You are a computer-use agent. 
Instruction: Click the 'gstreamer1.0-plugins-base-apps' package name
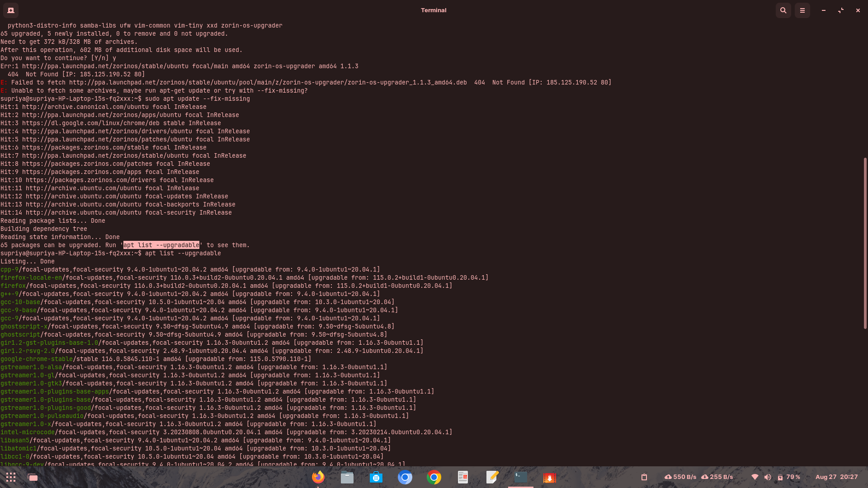pos(55,392)
